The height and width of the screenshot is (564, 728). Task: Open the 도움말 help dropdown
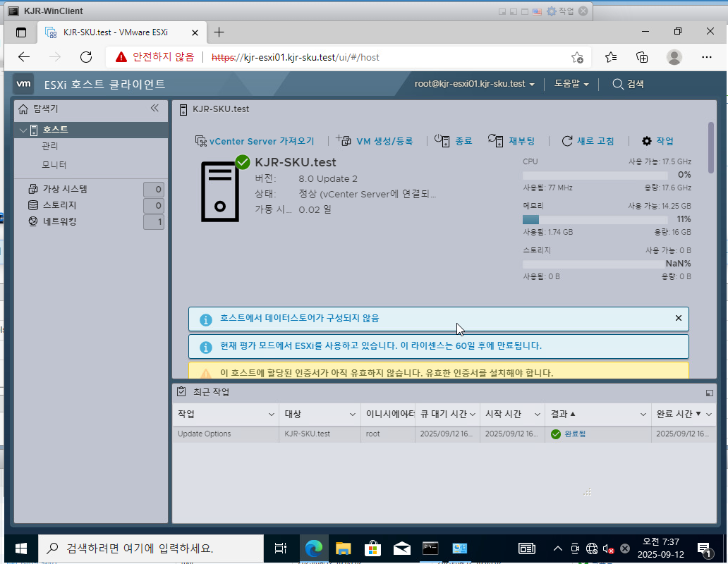click(x=571, y=84)
